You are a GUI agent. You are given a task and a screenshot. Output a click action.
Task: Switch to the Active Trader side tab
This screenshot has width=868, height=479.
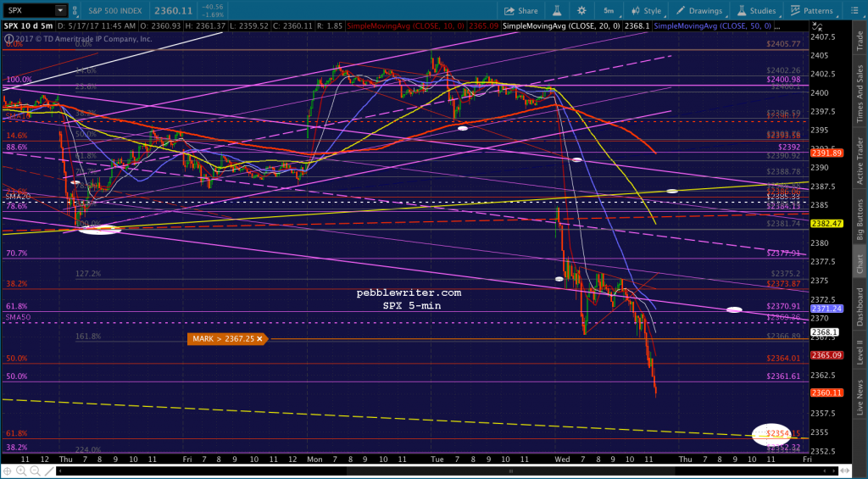click(x=860, y=160)
